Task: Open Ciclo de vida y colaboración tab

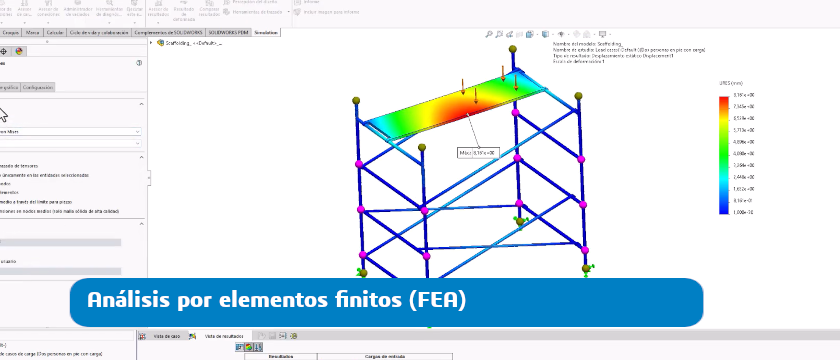Action: click(99, 33)
